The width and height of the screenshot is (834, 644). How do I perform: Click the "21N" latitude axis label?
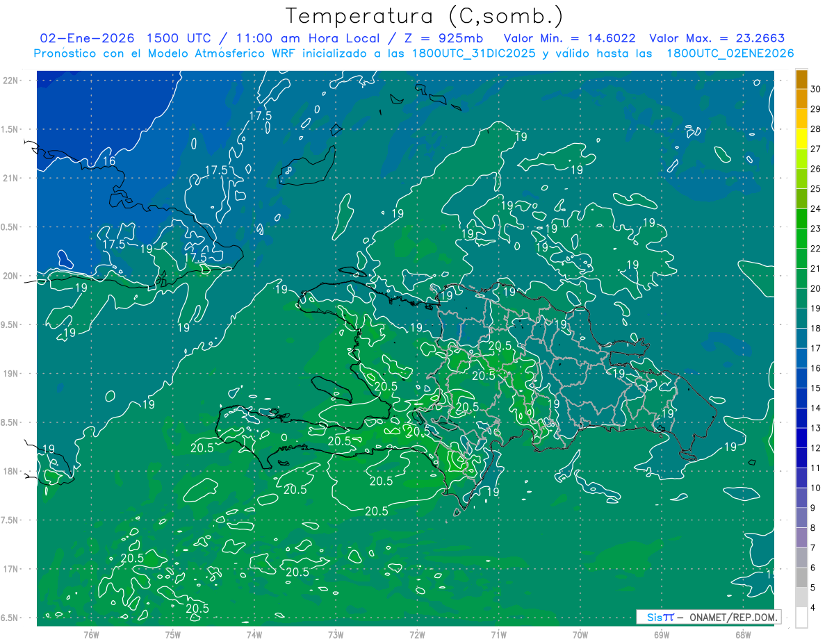pyautogui.click(x=10, y=178)
